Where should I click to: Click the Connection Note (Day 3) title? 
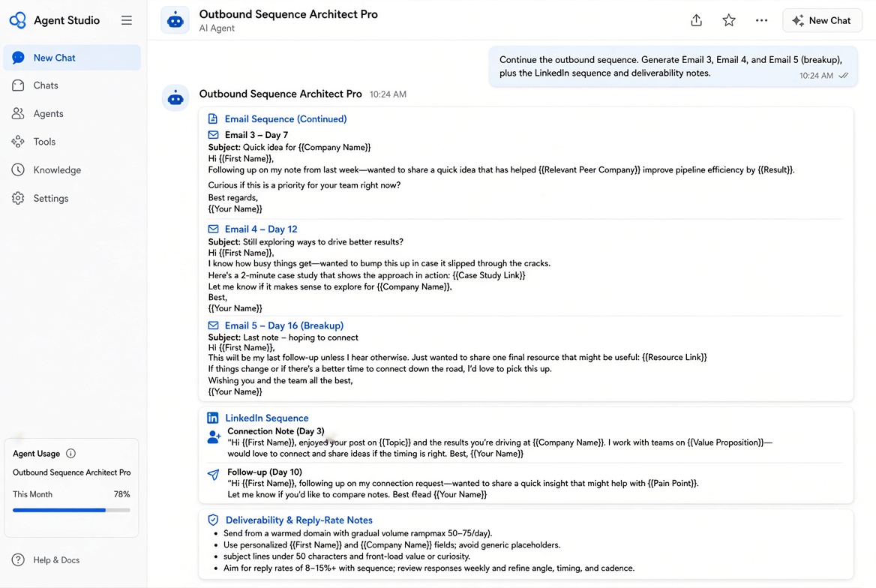click(x=275, y=431)
